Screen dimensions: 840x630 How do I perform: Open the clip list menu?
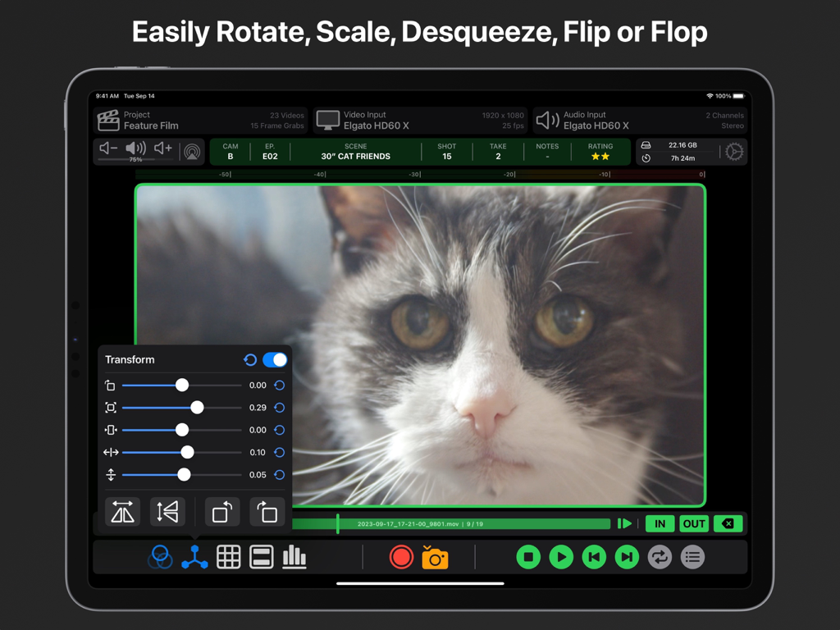tap(692, 557)
